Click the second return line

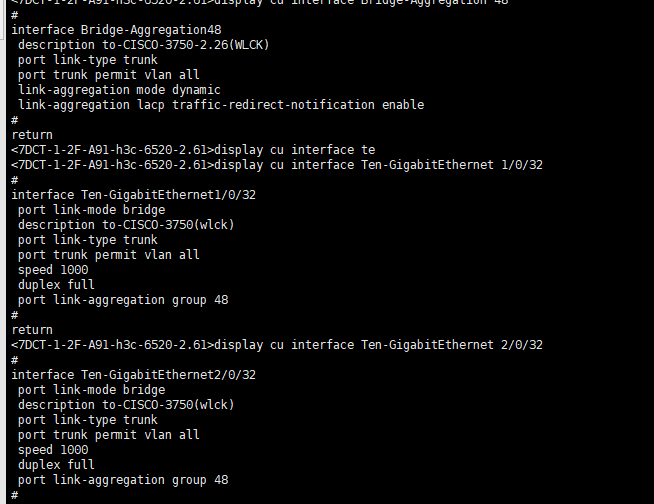32,330
